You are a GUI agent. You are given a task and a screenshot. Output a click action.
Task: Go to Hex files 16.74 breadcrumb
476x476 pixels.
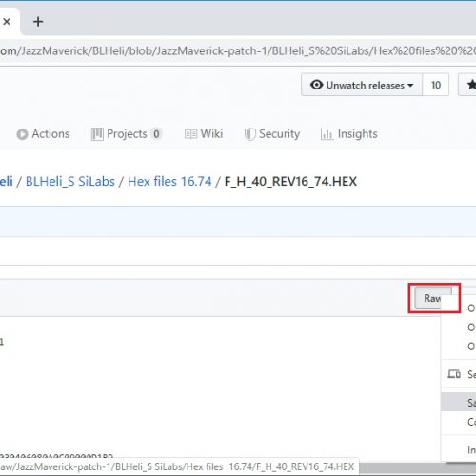169,182
